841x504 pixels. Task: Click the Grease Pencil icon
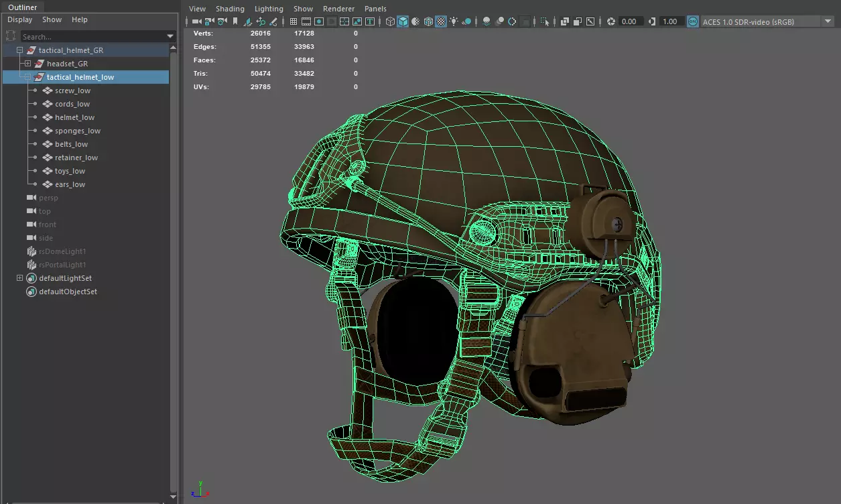pos(273,21)
